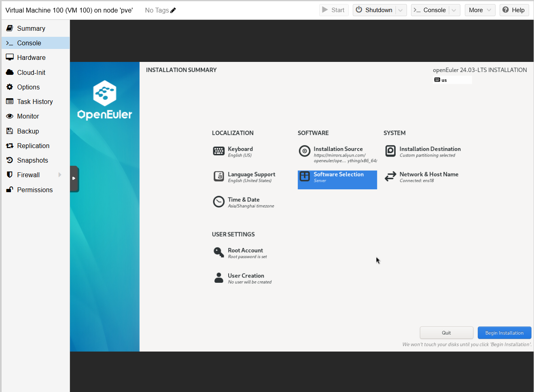534x392 pixels.
Task: Open the Keyboard layout settings icon
Action: coord(219,151)
